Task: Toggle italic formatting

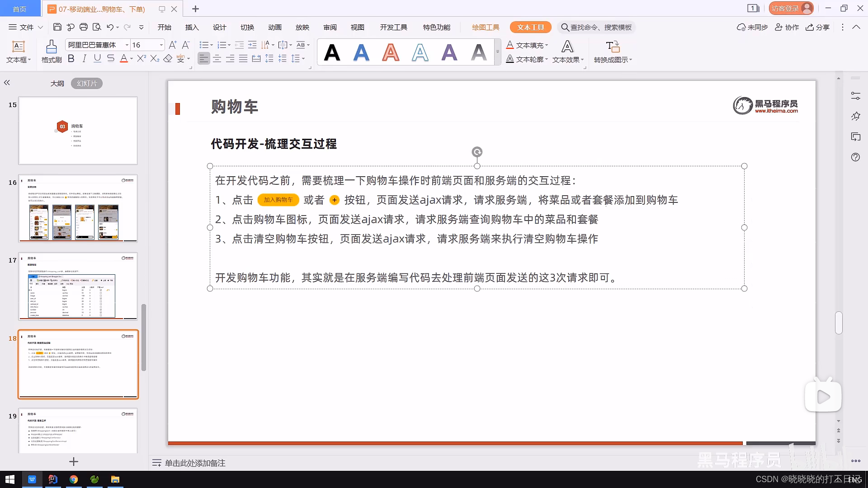Action: [x=84, y=58]
